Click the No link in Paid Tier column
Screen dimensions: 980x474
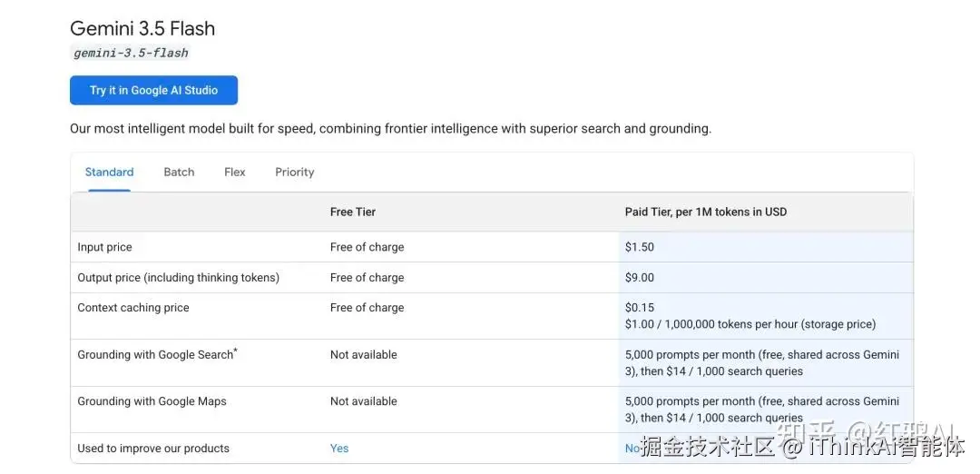(x=632, y=449)
